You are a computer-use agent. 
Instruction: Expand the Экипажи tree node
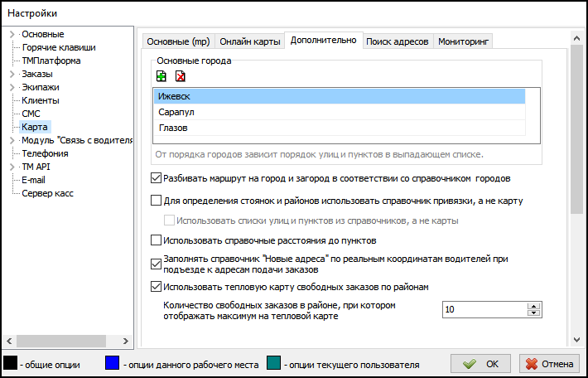[x=12, y=87]
